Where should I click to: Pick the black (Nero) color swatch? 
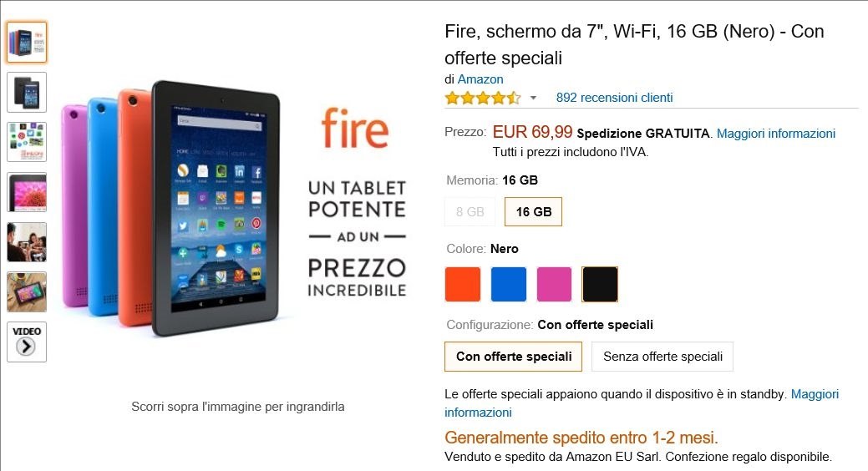600,285
